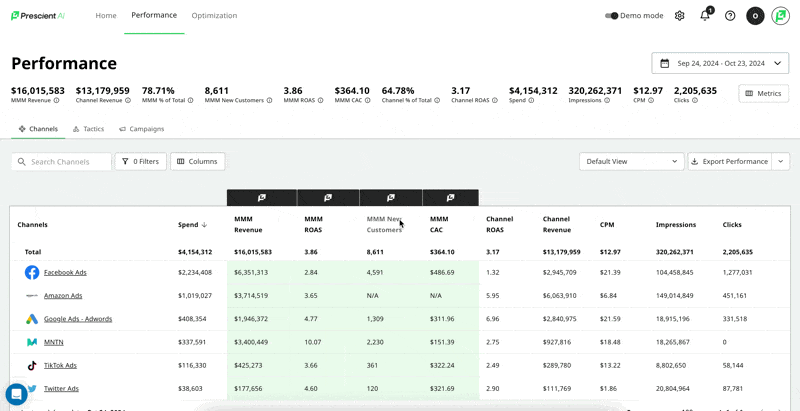This screenshot has width=800, height=411.
Task: Expand the Default View dropdown
Action: [x=631, y=161]
